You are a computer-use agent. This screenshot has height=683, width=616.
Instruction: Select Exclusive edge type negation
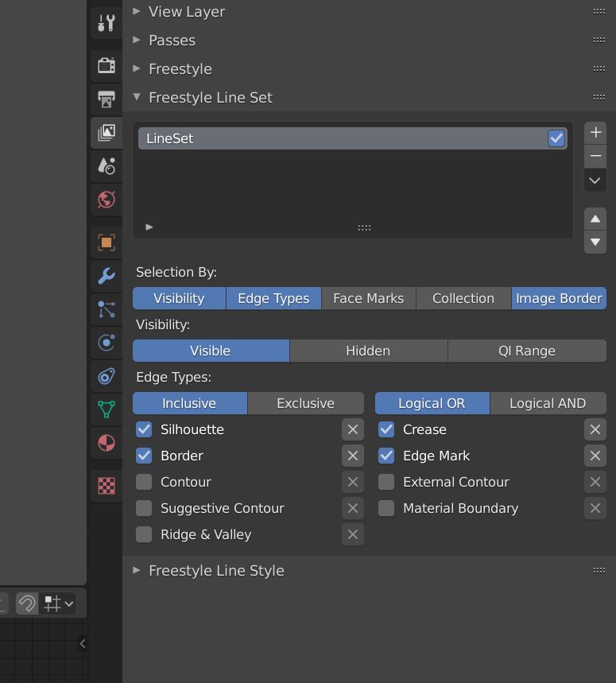[305, 403]
